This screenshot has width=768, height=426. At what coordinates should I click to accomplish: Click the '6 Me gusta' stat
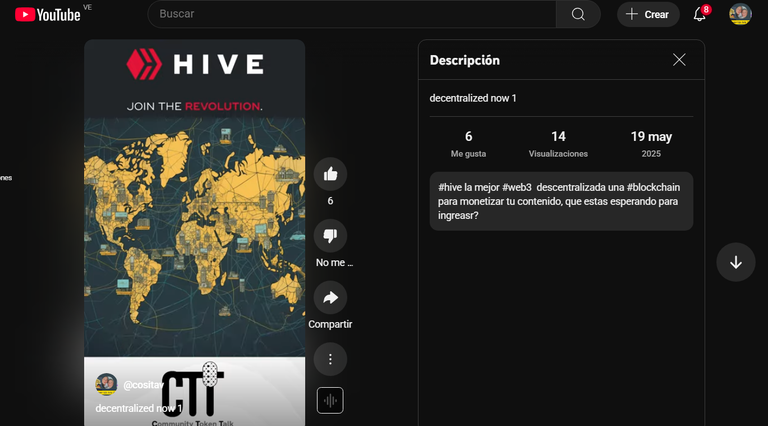click(x=468, y=144)
